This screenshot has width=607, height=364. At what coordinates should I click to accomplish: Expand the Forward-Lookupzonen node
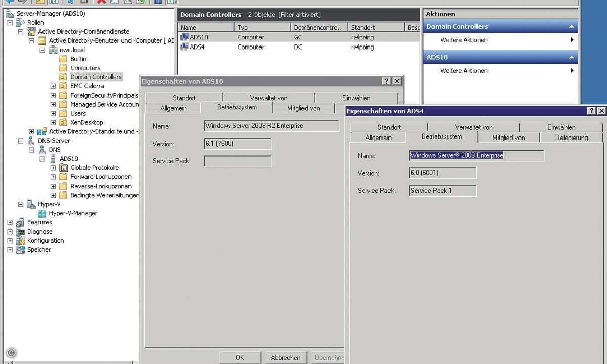(53, 176)
